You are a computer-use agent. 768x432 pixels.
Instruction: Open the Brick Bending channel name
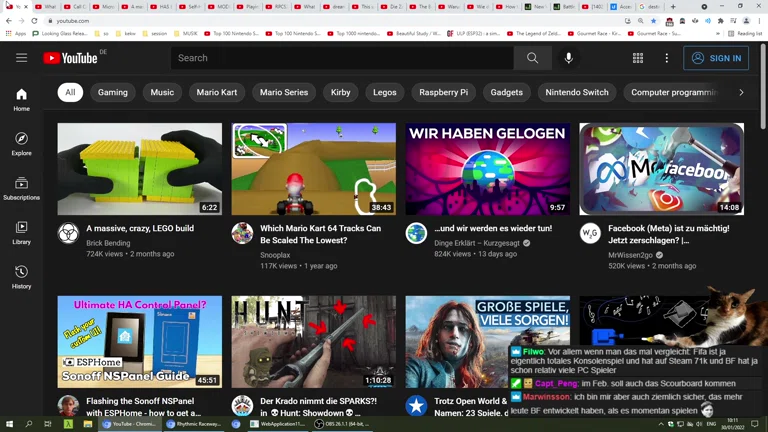pos(108,243)
